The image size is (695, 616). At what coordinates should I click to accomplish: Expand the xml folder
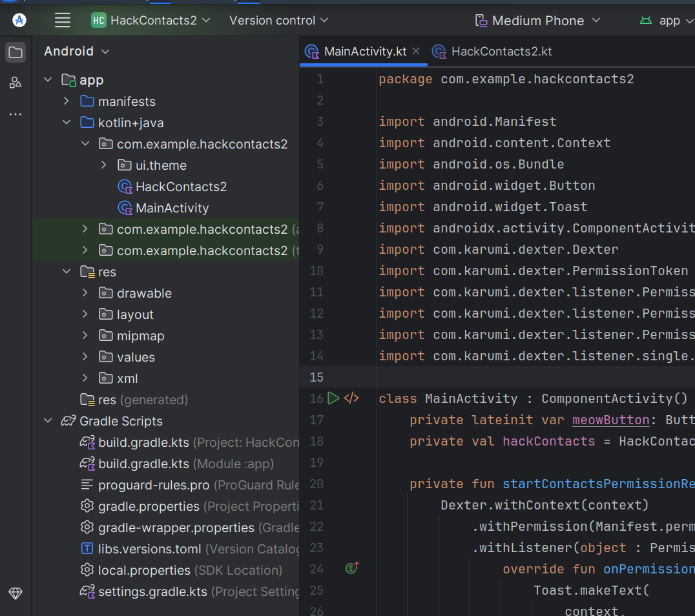[85, 378]
